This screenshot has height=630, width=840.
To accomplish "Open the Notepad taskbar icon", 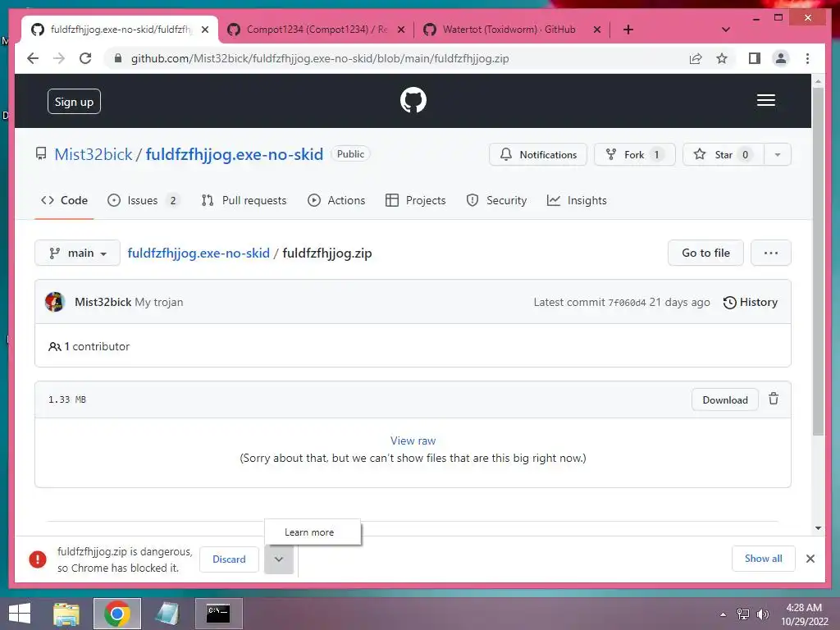I will (x=167, y=614).
